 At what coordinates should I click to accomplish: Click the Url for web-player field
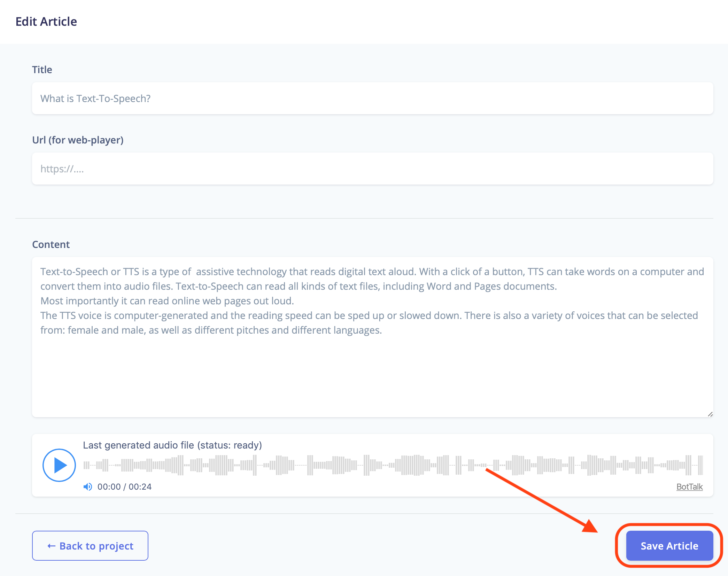click(372, 169)
